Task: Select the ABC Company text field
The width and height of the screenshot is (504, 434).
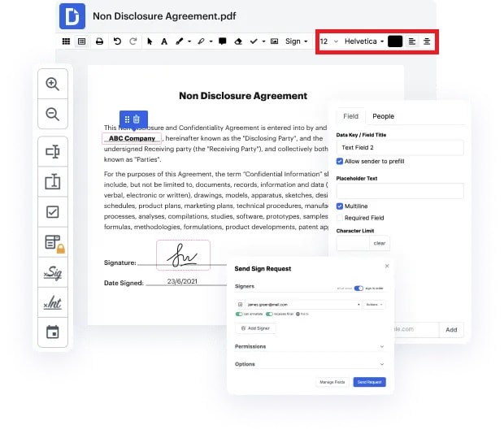Action: (132, 138)
